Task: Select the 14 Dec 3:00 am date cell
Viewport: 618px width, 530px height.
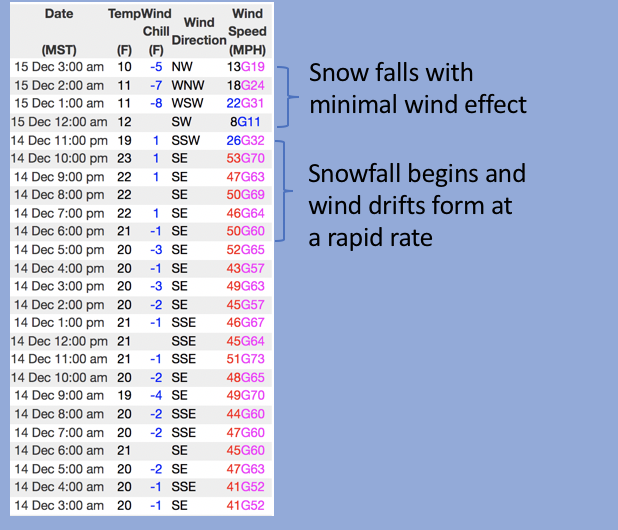Action: [58, 506]
